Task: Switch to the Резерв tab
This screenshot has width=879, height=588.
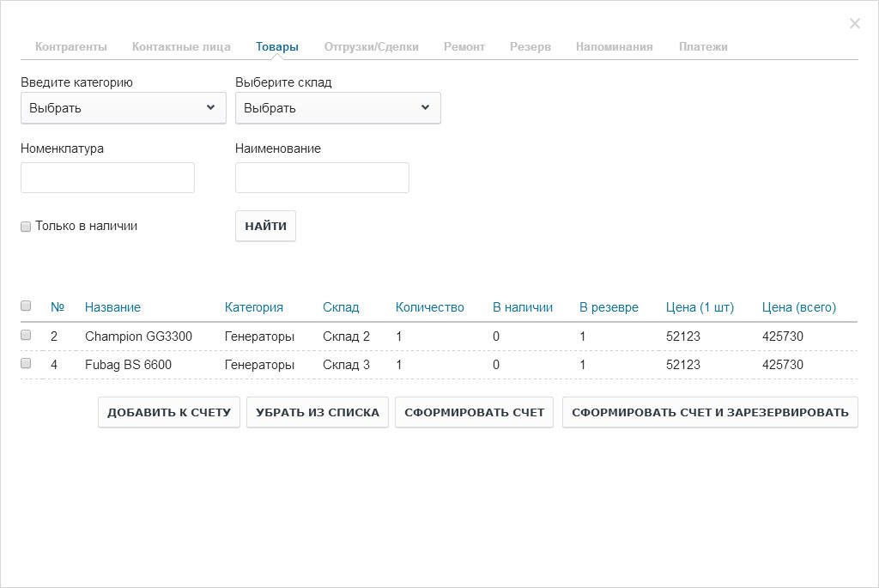Action: 530,47
